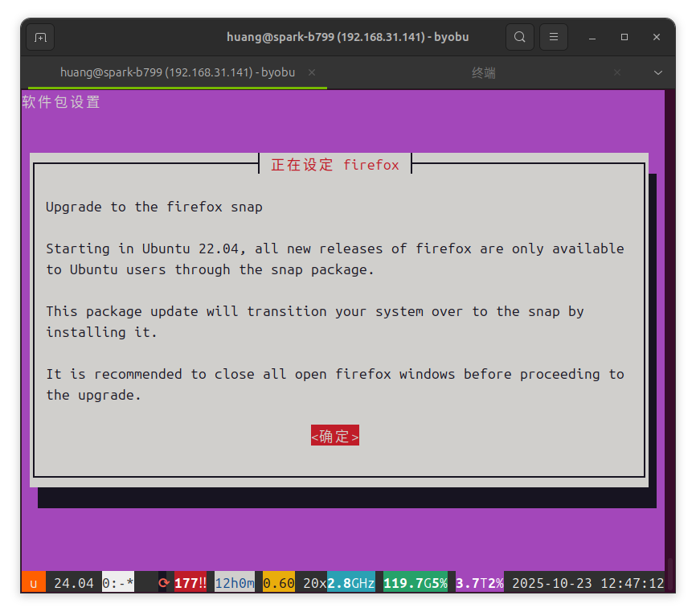Click the Ubuntu logo in byobu status bar
The width and height of the screenshot is (696, 616).
pyautogui.click(x=34, y=583)
